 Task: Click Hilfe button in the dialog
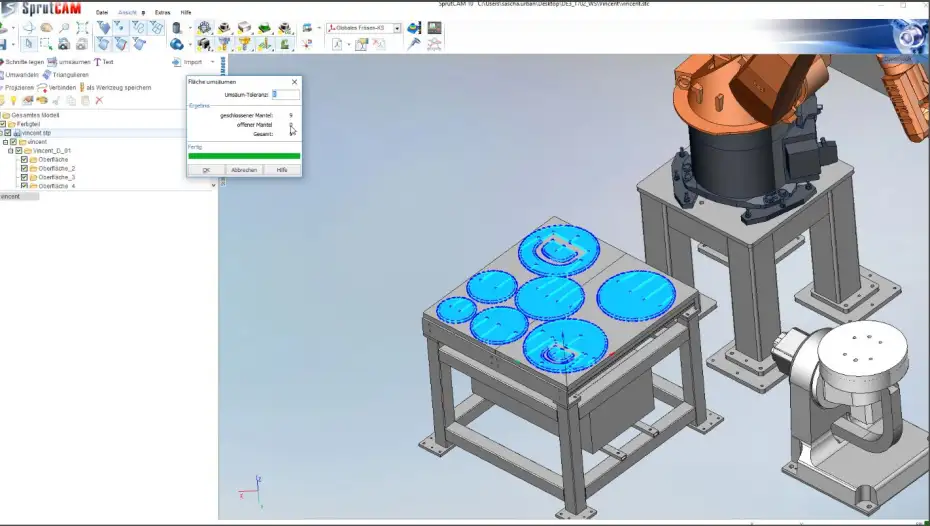pos(282,170)
